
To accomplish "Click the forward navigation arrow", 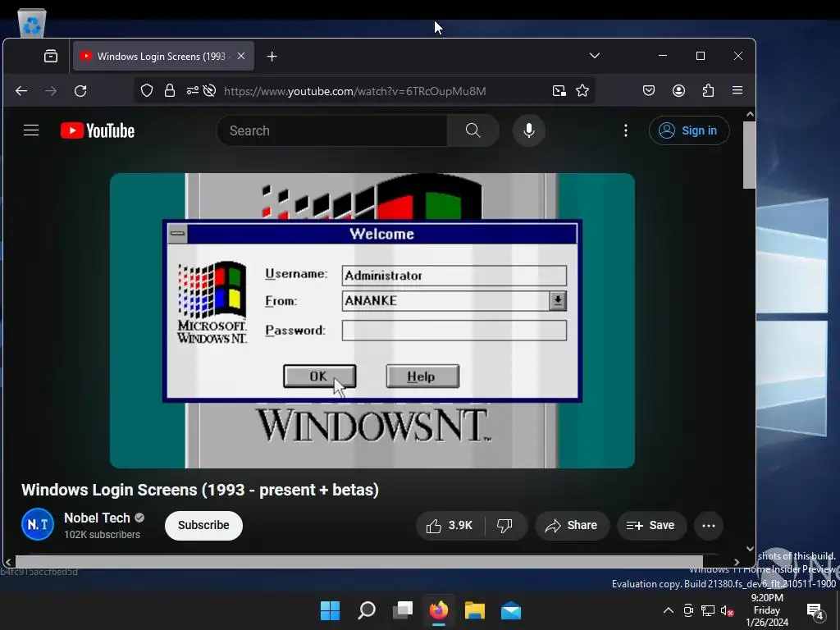I will tap(51, 91).
